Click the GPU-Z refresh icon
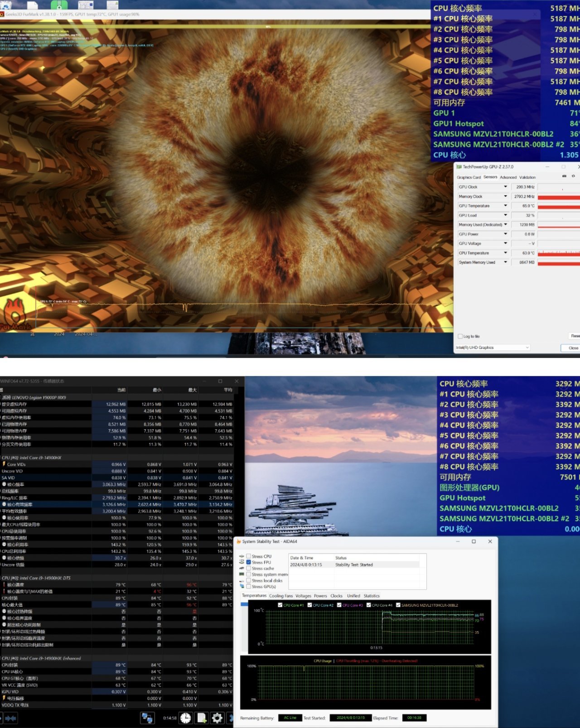Image resolution: width=580 pixels, height=728 pixels. coord(573,176)
